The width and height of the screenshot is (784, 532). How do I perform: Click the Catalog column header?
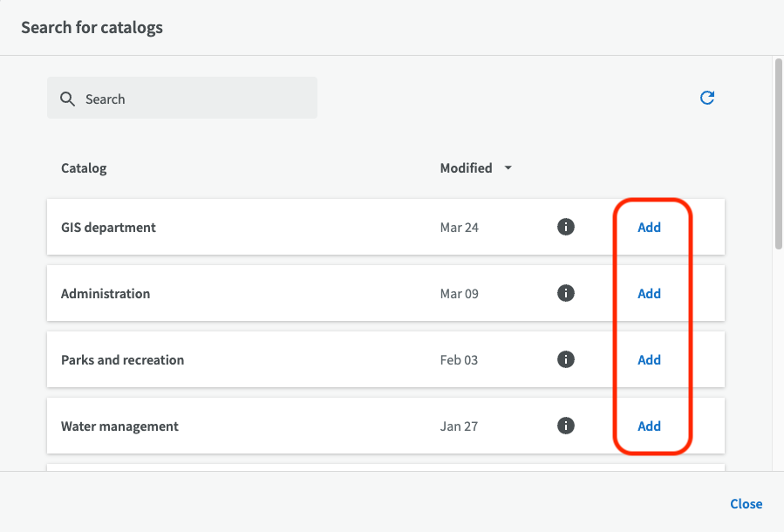[x=84, y=168]
